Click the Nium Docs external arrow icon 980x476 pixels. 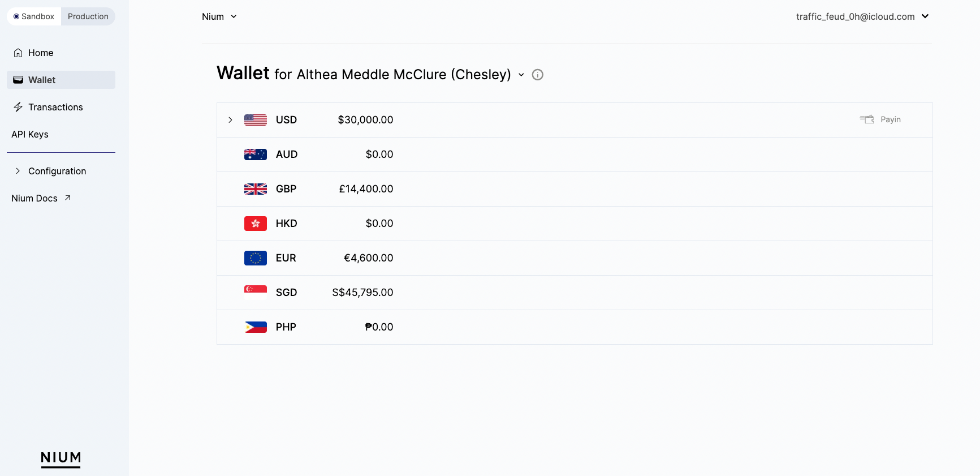(x=68, y=198)
